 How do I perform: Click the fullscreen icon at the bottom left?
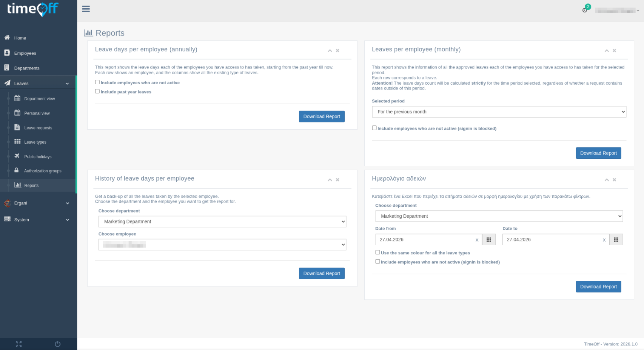(18, 344)
